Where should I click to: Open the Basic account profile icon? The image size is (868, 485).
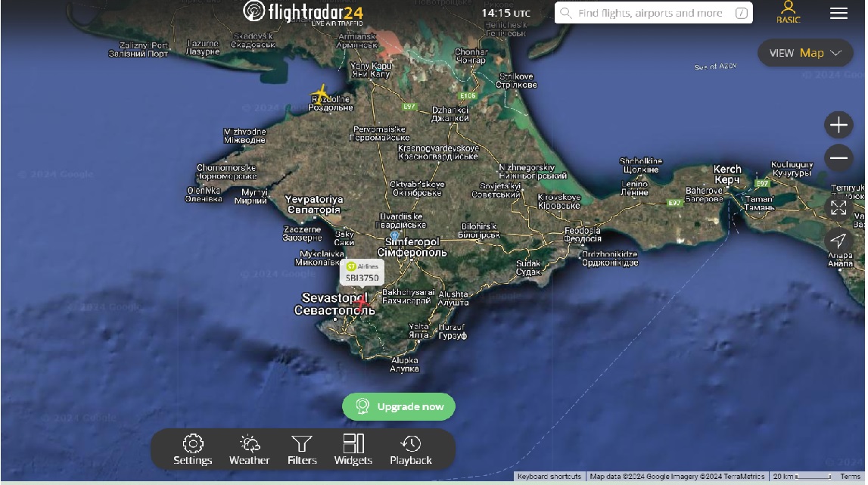pyautogui.click(x=788, y=12)
